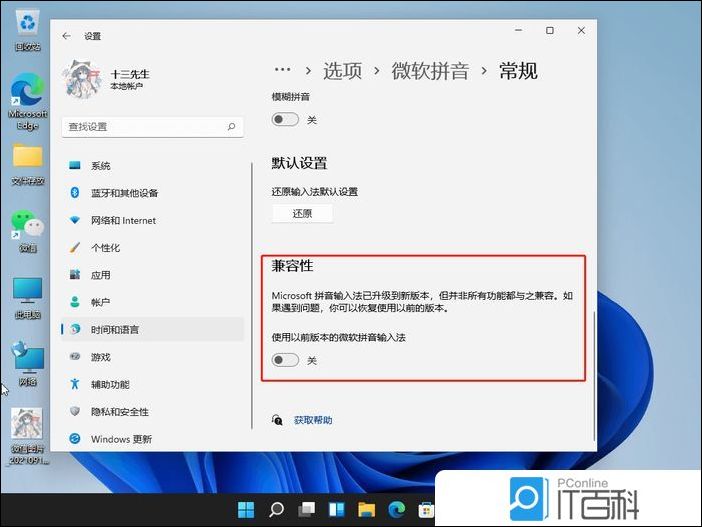Select the image file on desktop

[x=28, y=436]
